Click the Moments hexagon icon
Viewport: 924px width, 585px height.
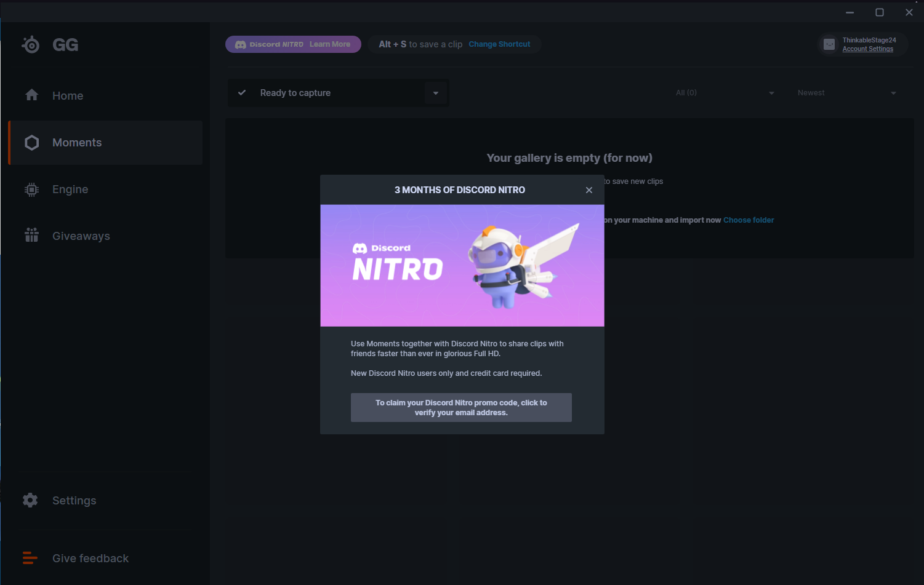coord(32,143)
